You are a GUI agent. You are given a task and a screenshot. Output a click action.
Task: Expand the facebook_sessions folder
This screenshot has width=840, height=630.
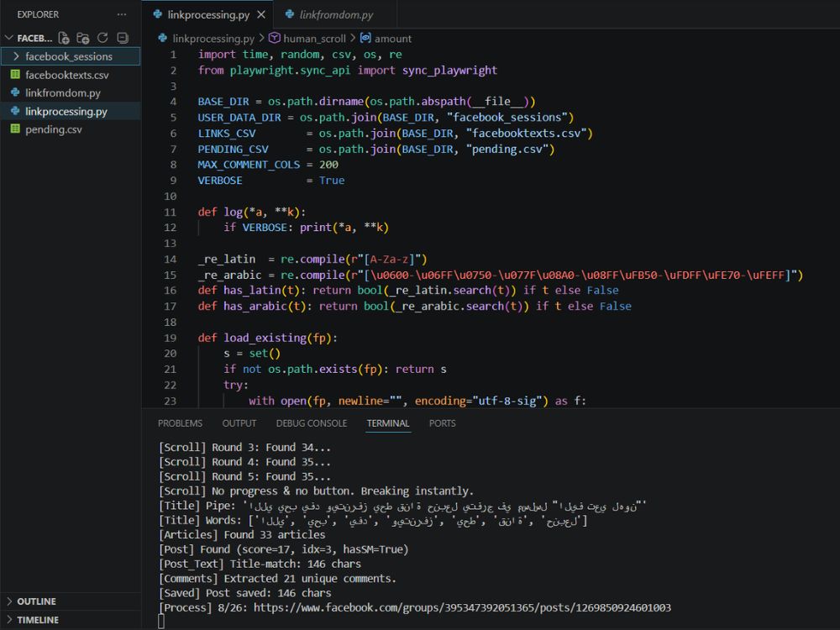(x=15, y=56)
